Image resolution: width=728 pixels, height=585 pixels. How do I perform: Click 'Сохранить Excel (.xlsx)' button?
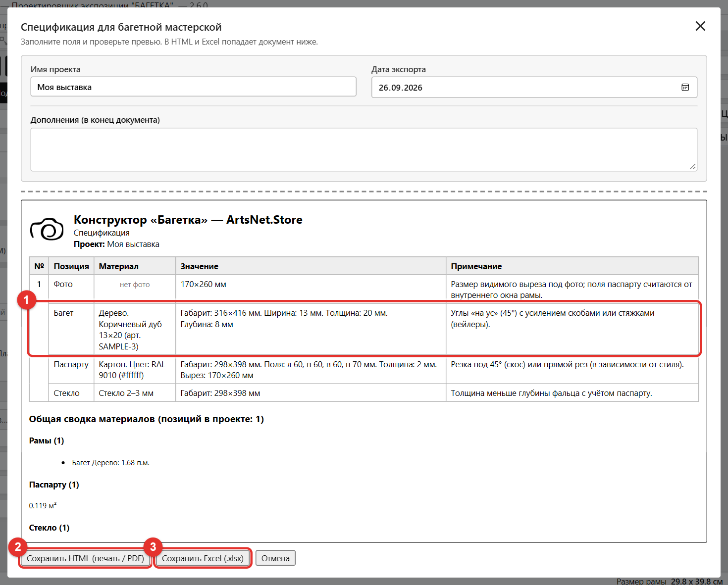point(203,558)
